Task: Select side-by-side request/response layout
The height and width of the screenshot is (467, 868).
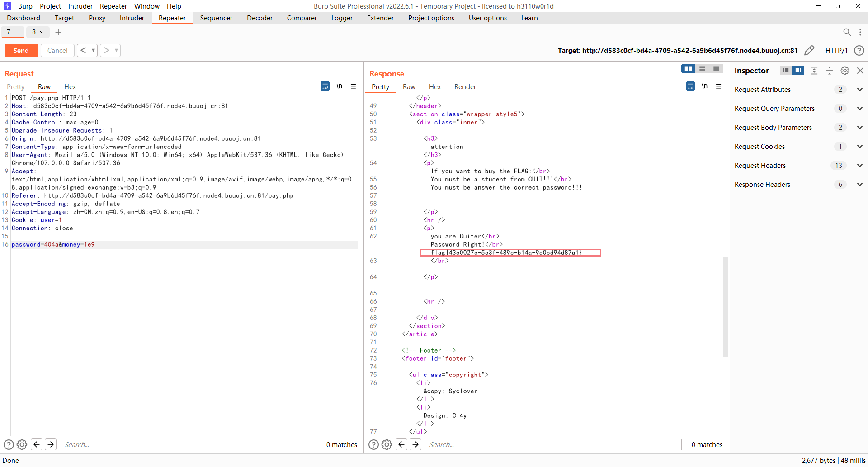Action: click(x=688, y=69)
